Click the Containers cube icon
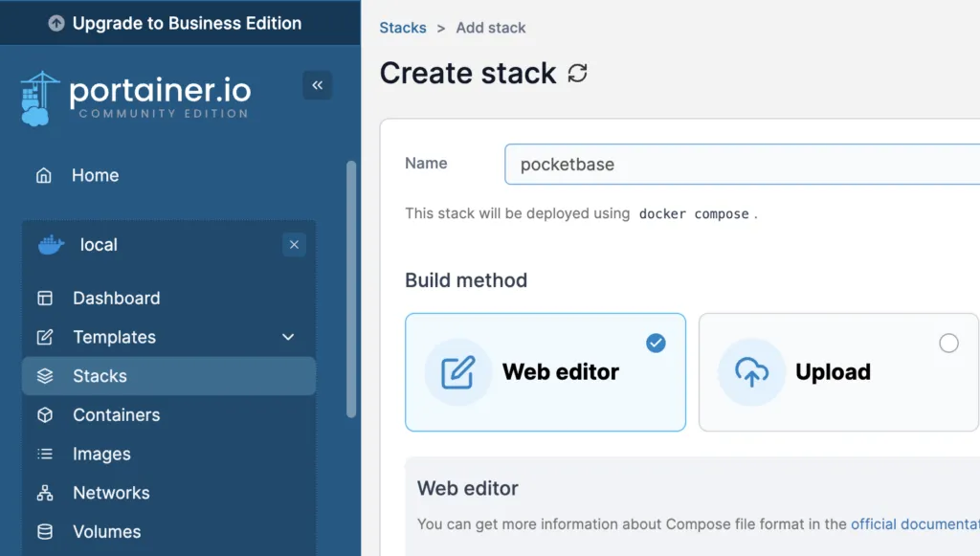 [45, 415]
